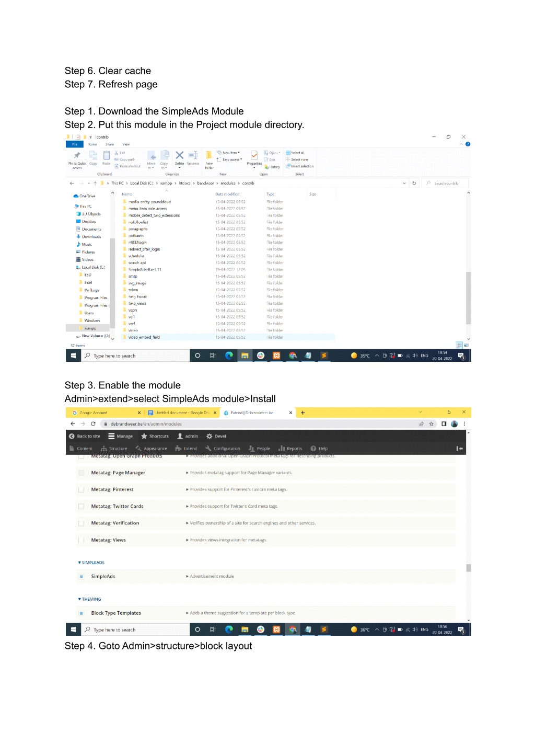
Task: Select the SimpleAds-8.x-1.11 folder
Action: point(145,269)
